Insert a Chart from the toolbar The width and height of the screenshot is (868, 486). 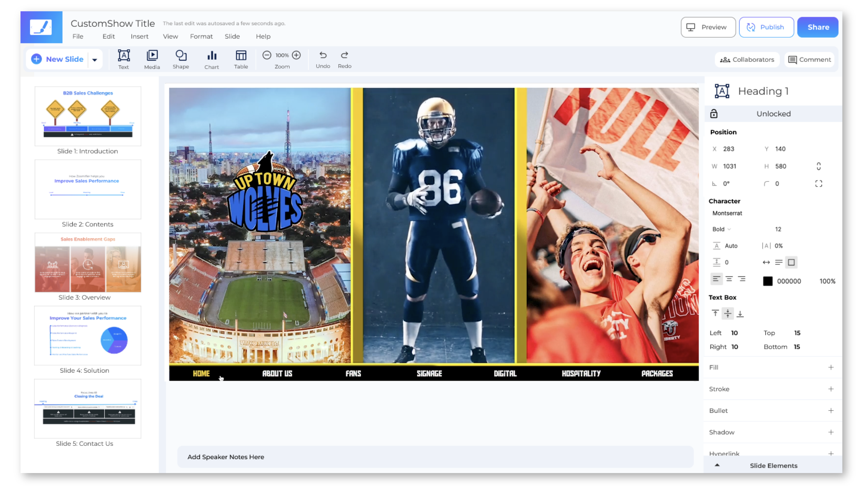(212, 59)
